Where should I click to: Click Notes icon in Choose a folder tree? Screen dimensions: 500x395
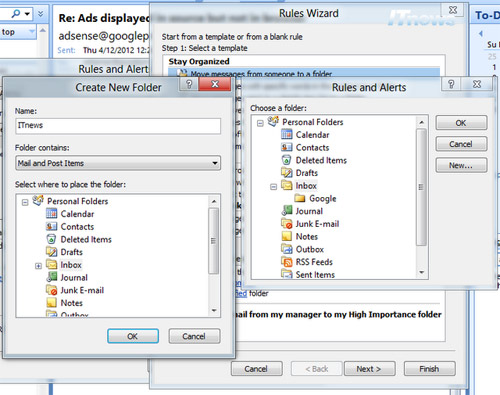tap(287, 236)
